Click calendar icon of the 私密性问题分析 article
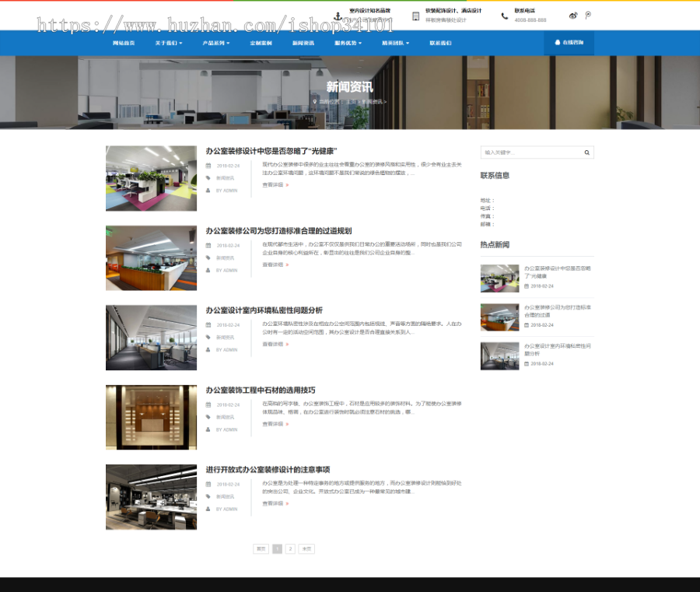Screen dimensions: 700x592 tap(208, 325)
